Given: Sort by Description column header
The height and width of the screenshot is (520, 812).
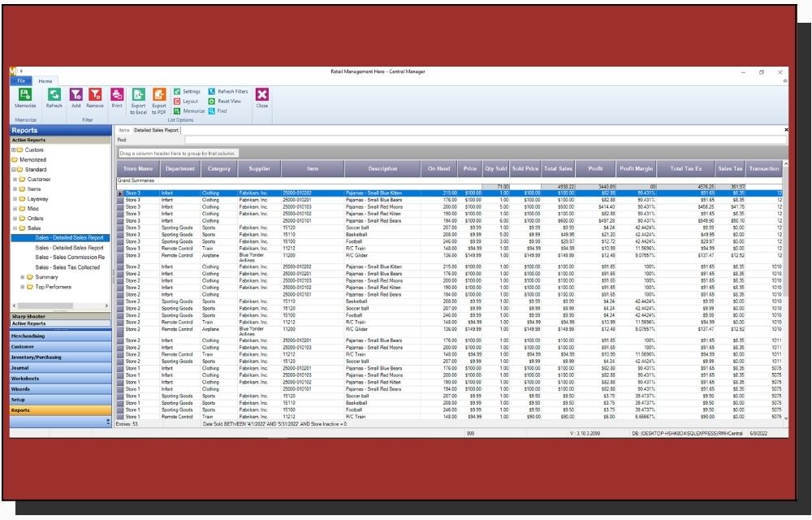Looking at the screenshot, I should (382, 169).
